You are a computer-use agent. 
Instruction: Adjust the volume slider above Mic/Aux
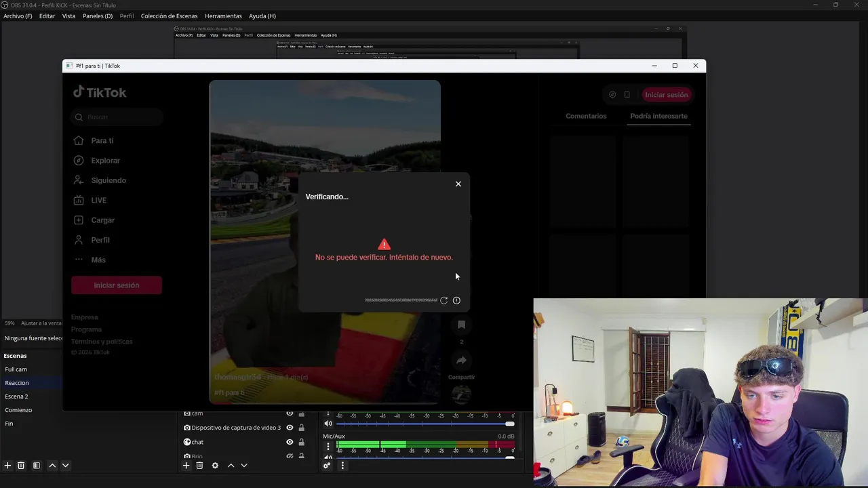click(425, 424)
